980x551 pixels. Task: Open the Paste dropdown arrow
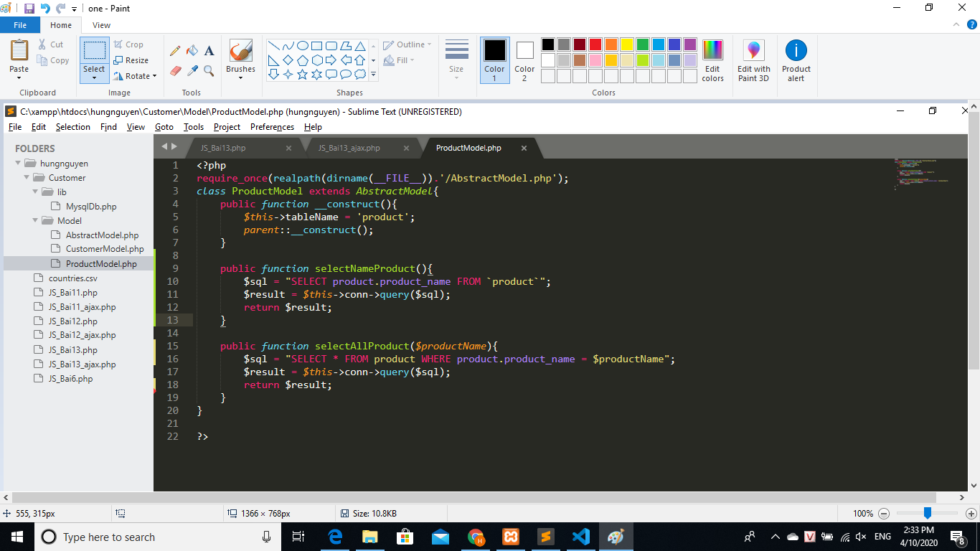[x=19, y=78]
